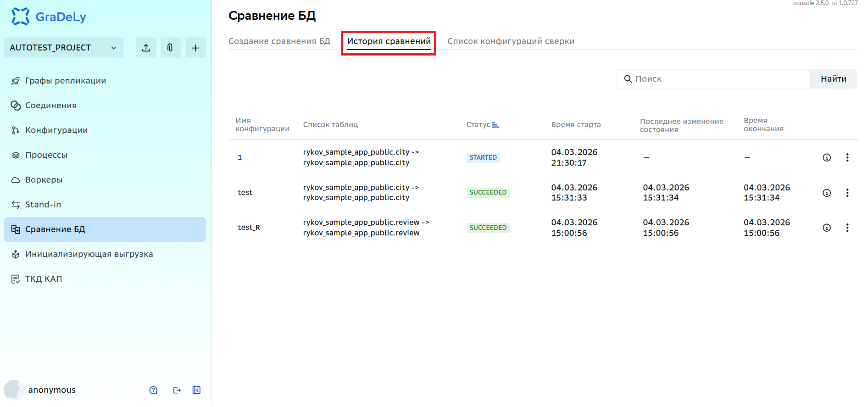The image size is (868, 407).
Task: Click the Имя конфигурации column header
Action: tap(262, 125)
